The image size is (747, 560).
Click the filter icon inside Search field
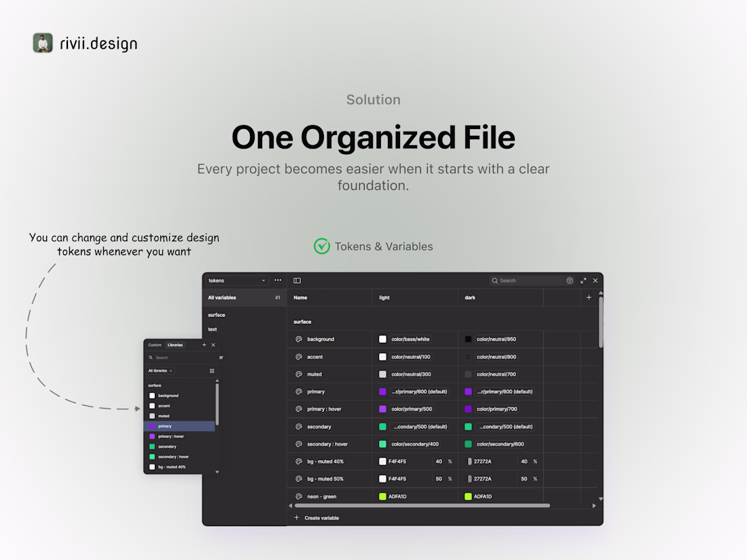pos(569,280)
